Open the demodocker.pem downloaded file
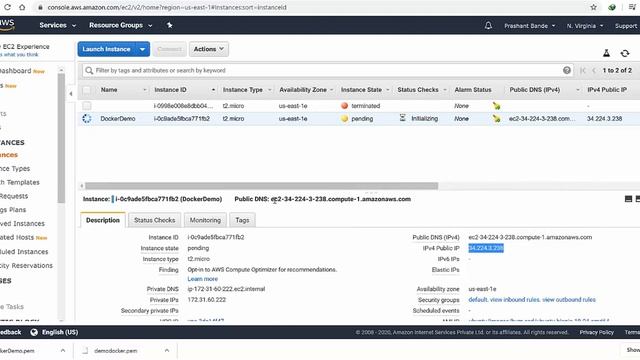Screen dimensions: 640x360 click(116, 351)
